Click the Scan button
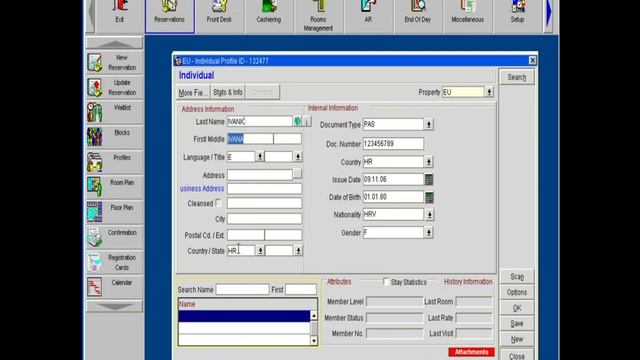The width and height of the screenshot is (640, 360). click(517, 277)
